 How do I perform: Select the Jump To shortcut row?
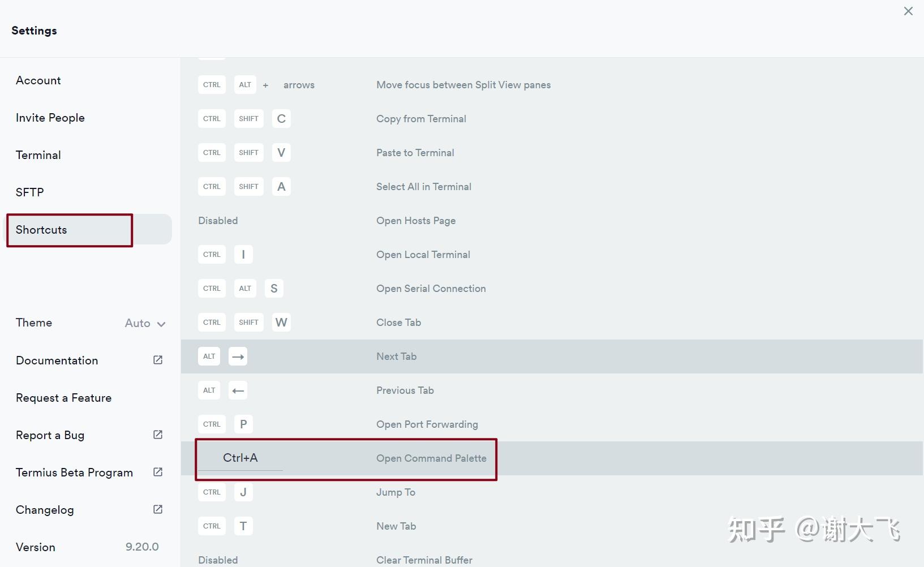396,492
